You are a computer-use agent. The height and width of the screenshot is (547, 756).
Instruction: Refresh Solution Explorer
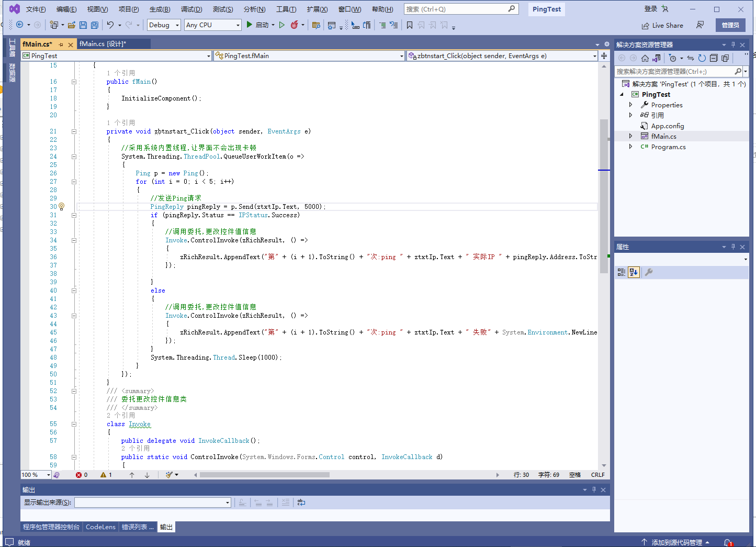pyautogui.click(x=702, y=58)
